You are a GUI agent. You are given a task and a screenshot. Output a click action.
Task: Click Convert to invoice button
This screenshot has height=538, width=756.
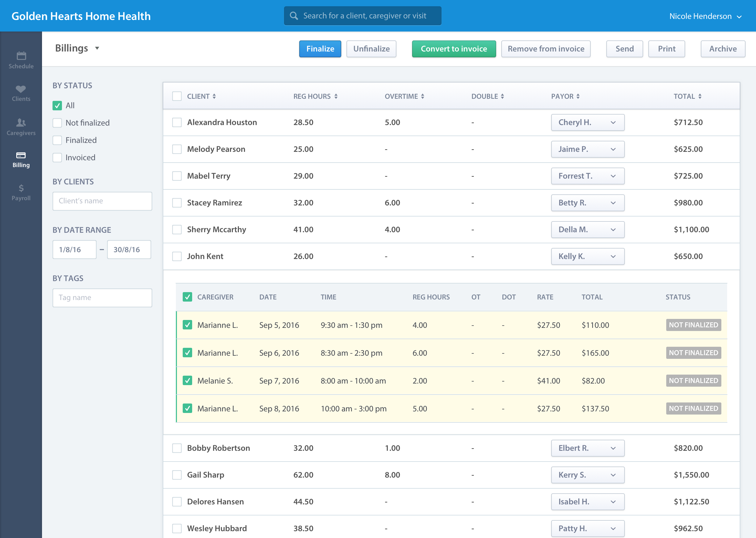454,49
